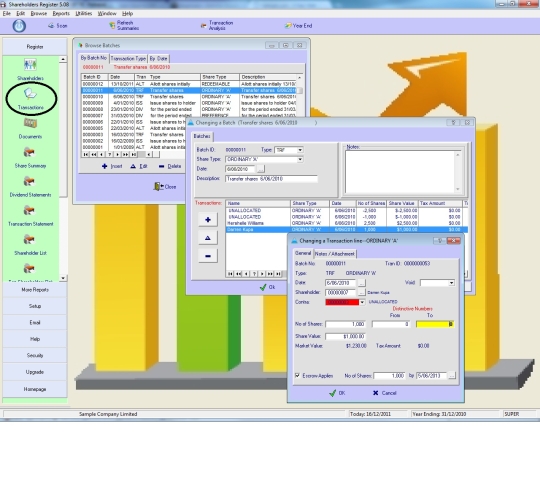Click the Scan toolbar icon

[x=58, y=26]
